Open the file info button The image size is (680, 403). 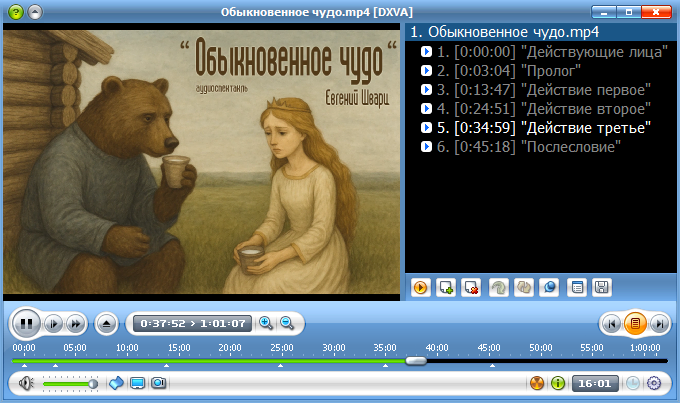tap(558, 383)
